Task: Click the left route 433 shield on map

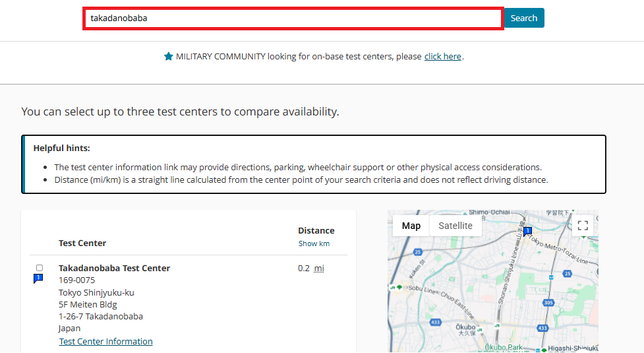Action: [x=436, y=323]
